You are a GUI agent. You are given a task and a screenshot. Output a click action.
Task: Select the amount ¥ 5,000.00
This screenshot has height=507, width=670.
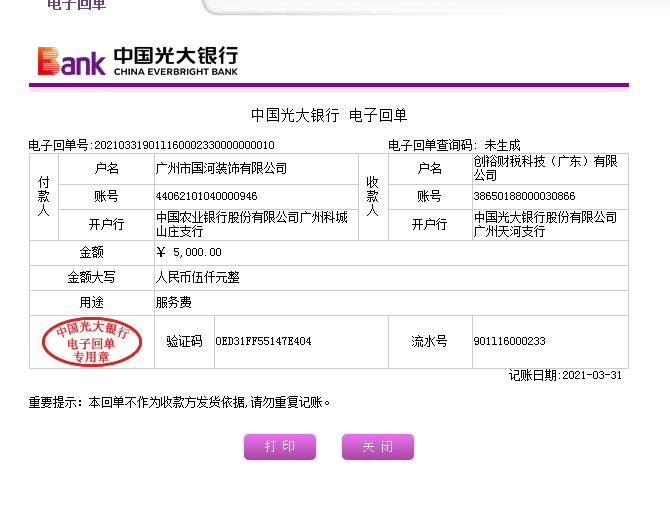189,252
